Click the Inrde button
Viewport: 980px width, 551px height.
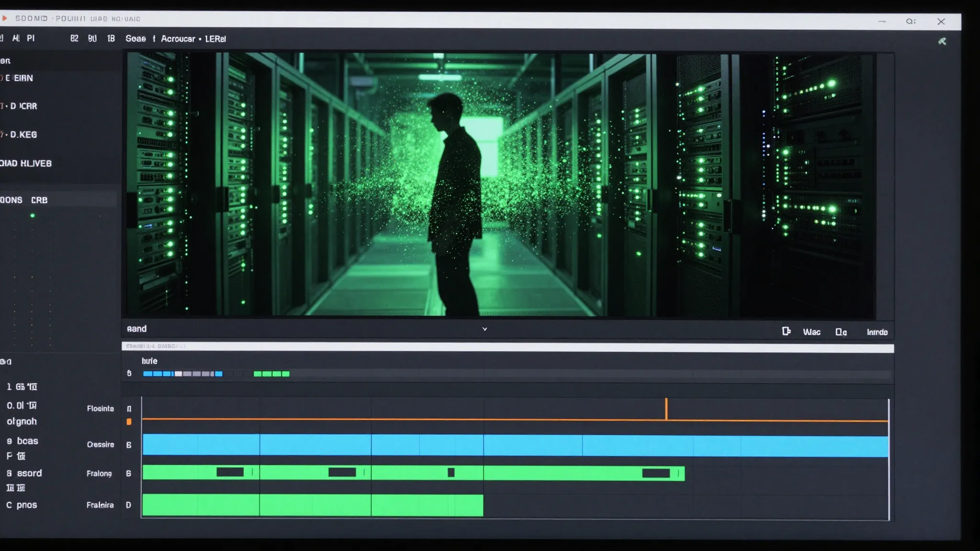pos(877,332)
